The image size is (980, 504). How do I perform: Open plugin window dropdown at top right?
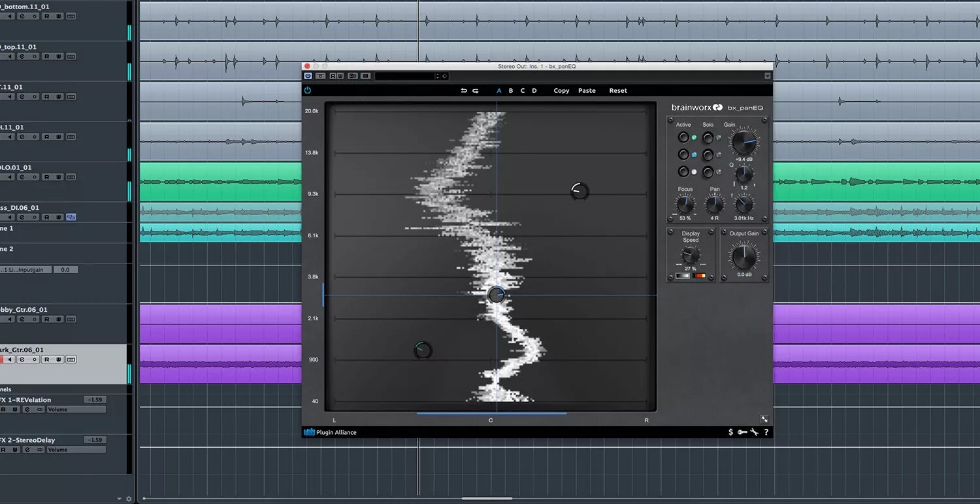pos(768,76)
